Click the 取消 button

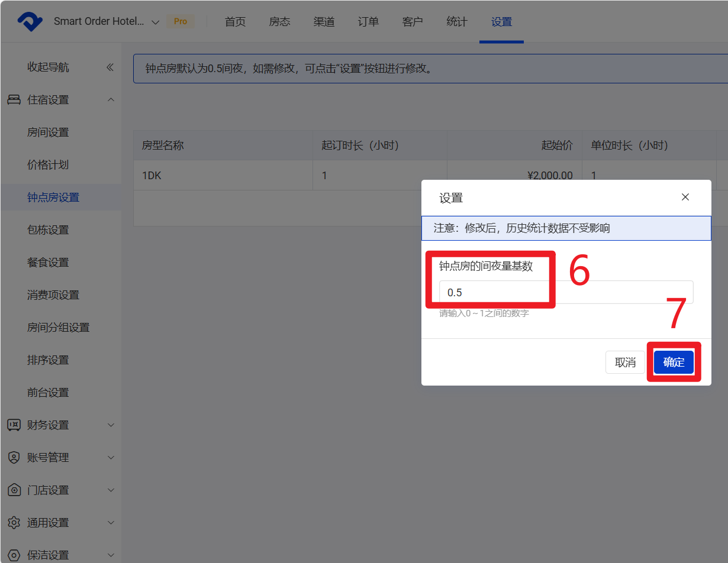point(625,363)
